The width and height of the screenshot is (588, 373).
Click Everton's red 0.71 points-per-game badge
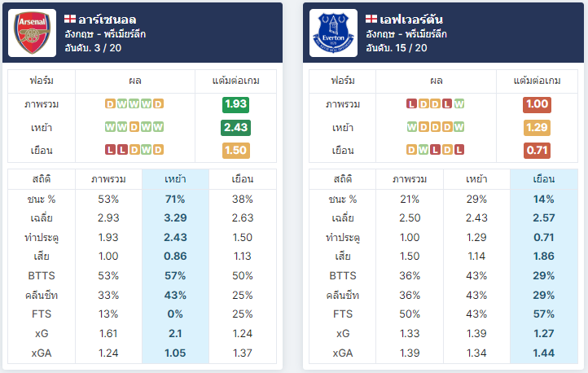point(537,151)
